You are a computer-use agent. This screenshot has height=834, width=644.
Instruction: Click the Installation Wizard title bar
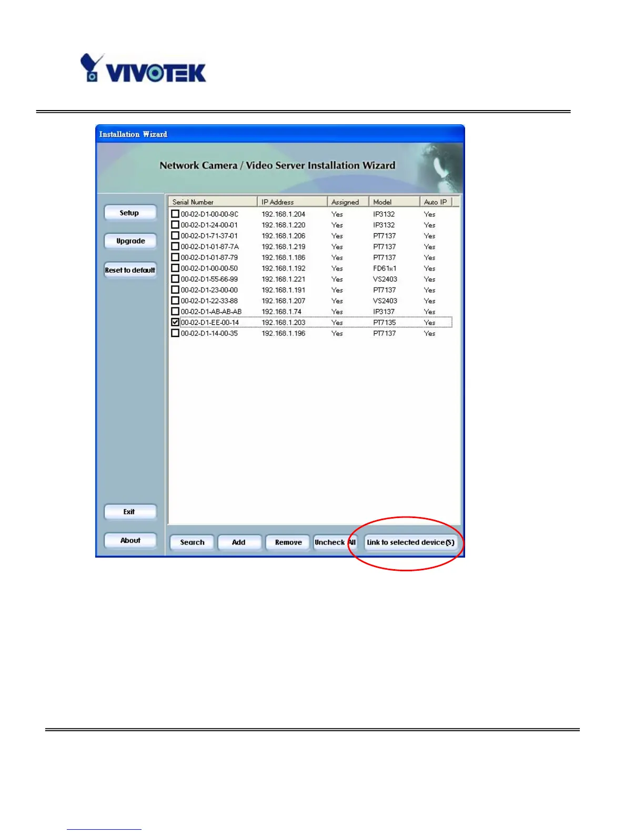[280, 134]
